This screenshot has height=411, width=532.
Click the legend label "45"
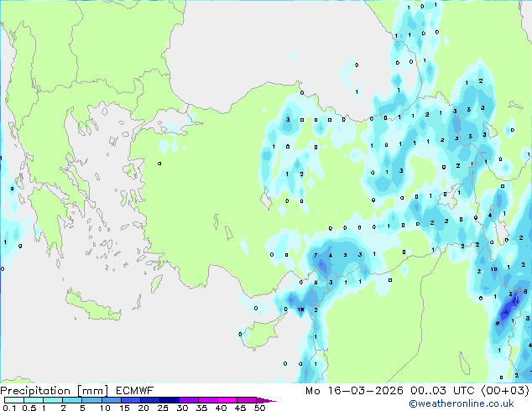click(x=240, y=408)
